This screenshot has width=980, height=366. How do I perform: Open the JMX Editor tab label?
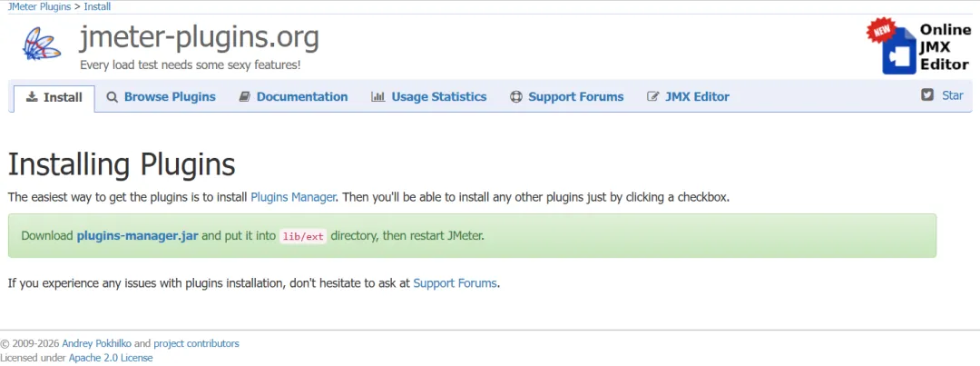point(697,97)
